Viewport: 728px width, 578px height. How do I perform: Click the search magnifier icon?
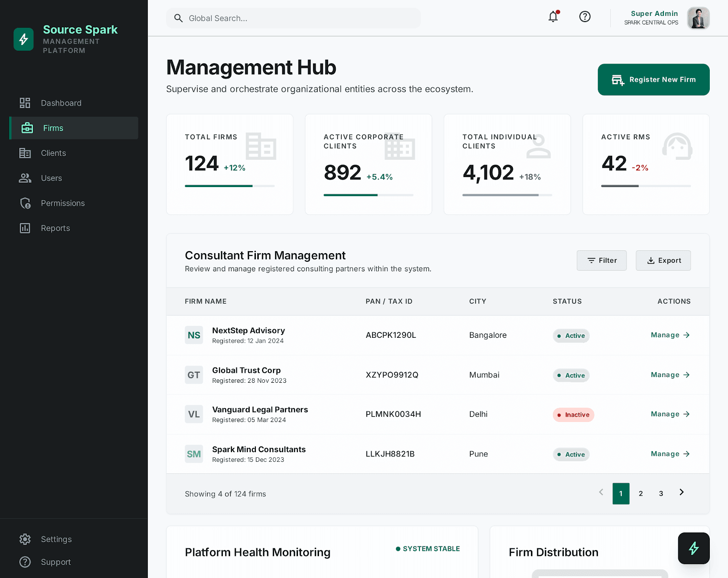(178, 18)
